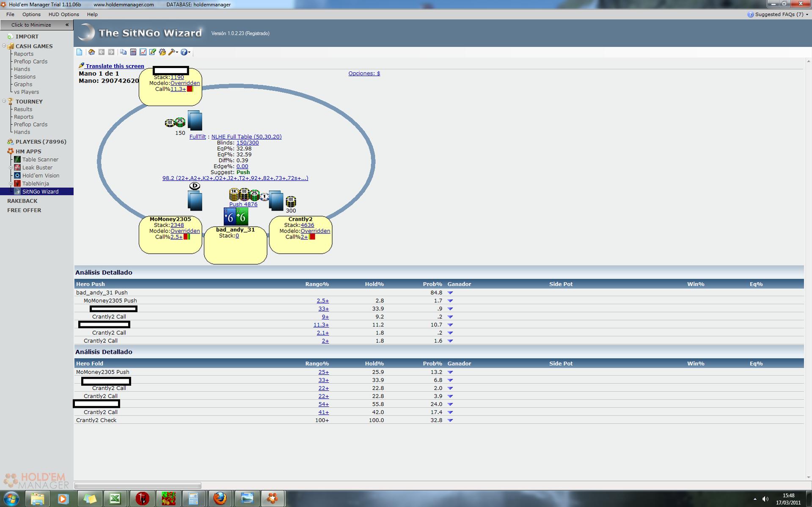Click the dealer button D chip
The height and width of the screenshot is (507, 812).
pyautogui.click(x=195, y=186)
